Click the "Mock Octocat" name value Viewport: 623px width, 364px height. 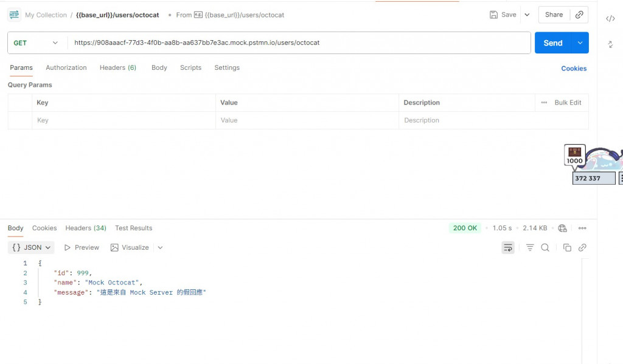click(112, 283)
